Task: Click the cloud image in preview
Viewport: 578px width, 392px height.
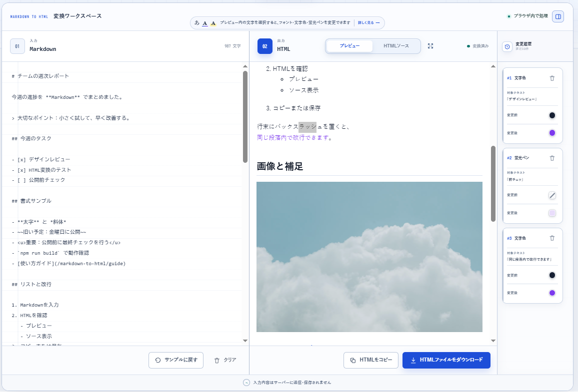Action: click(x=369, y=257)
